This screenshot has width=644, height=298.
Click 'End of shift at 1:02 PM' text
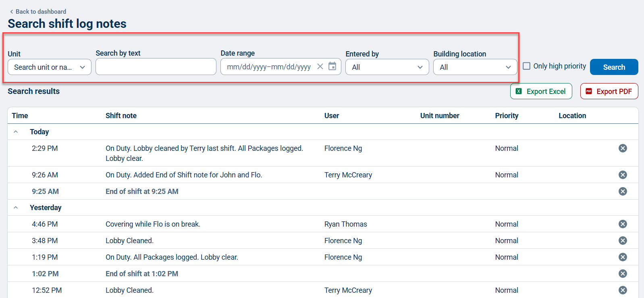coord(142,274)
